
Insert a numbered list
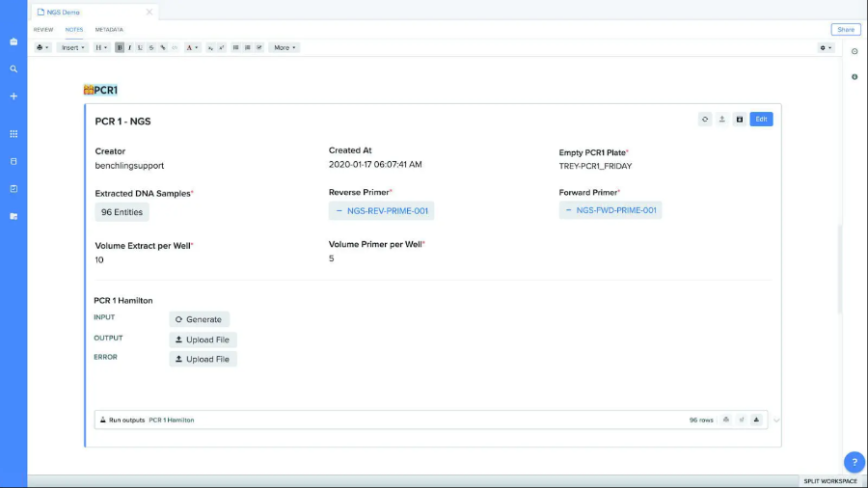[248, 47]
